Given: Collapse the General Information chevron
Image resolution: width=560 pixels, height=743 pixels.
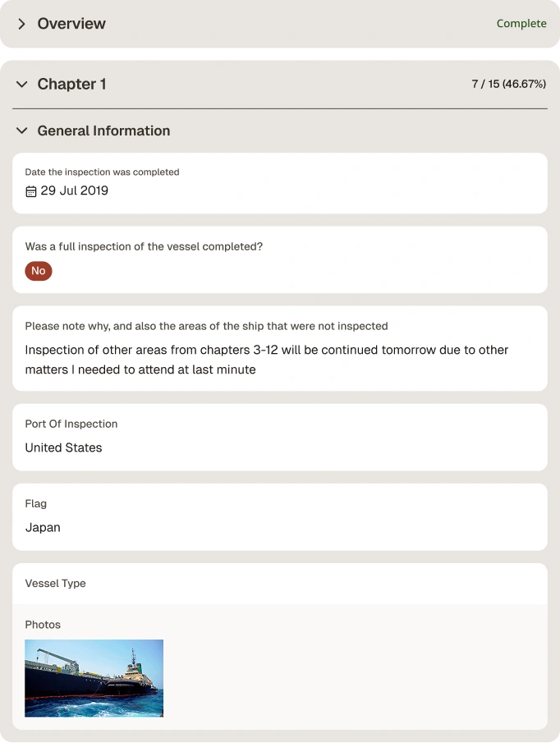Looking at the screenshot, I should point(21,131).
